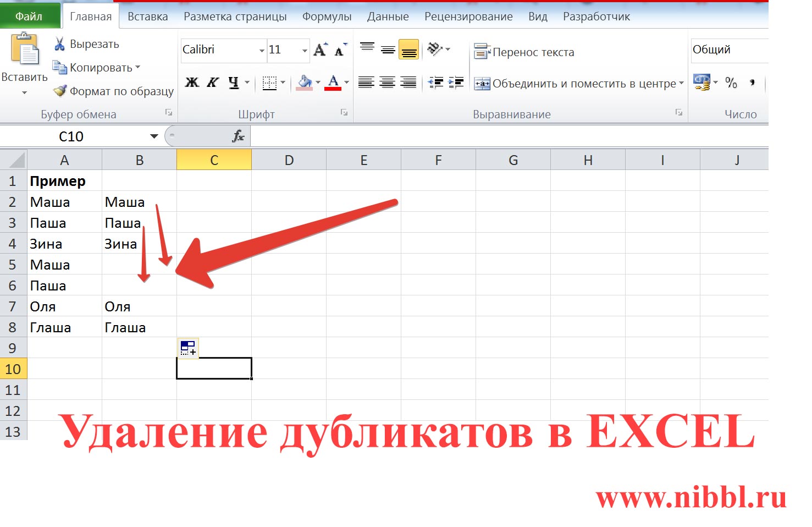This screenshot has height=527, width=812.
Task: Apply comma style number format
Action: [x=752, y=83]
